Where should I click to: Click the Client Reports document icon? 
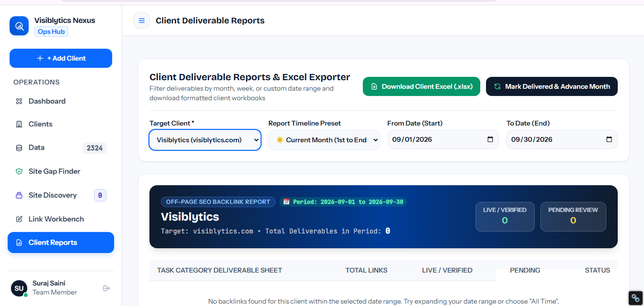[19, 243]
